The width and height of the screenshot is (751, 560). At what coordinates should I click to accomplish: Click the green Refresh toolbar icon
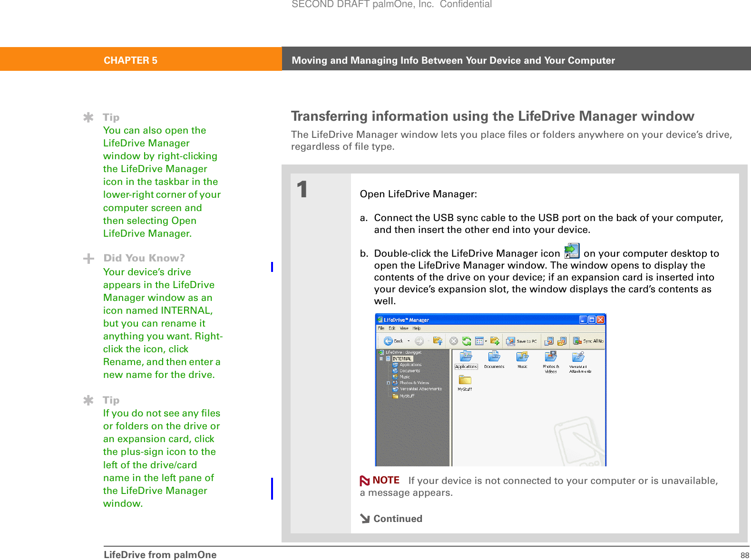467,341
